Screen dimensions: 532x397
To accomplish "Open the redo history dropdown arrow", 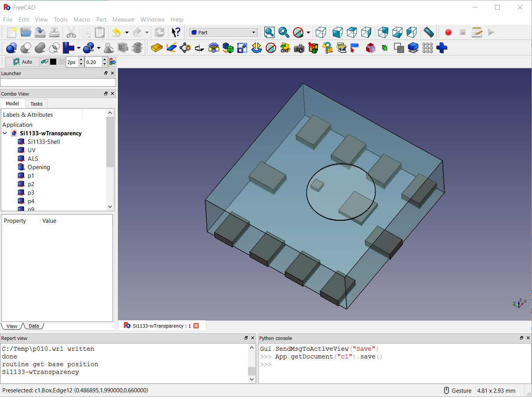I will [x=147, y=32].
